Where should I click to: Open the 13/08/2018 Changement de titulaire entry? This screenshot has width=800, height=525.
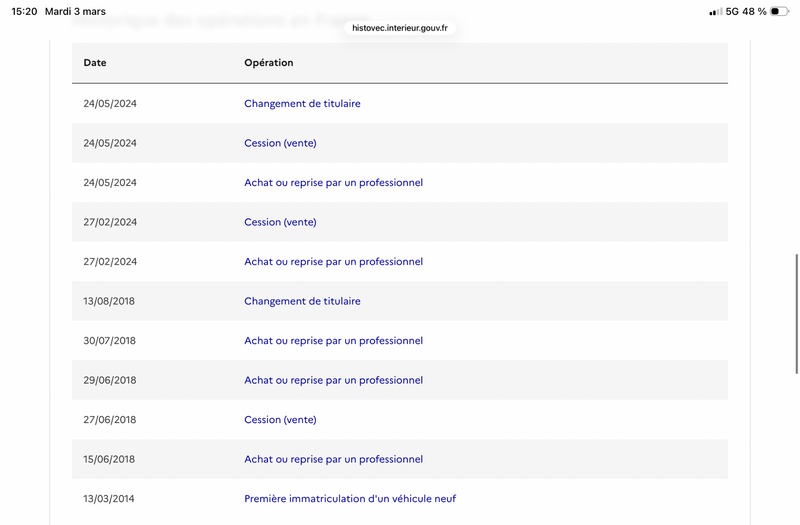tap(302, 302)
